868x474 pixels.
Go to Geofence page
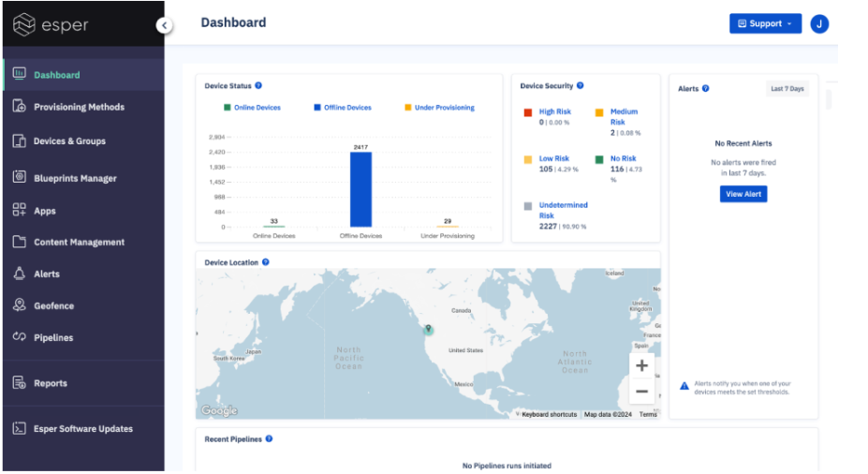pyautogui.click(x=53, y=305)
